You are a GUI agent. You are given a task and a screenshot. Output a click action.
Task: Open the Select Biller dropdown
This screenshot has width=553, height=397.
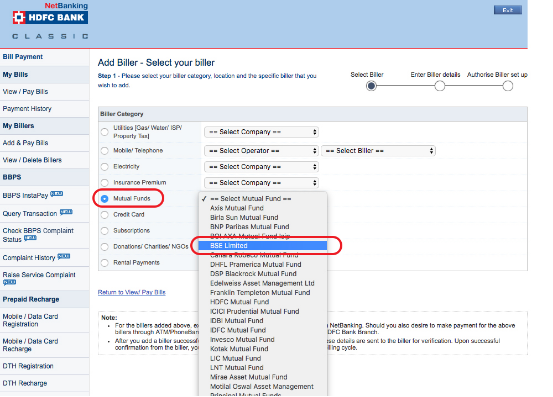click(x=378, y=151)
